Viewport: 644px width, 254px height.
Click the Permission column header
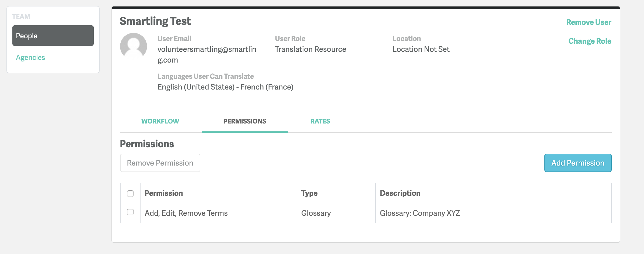pyautogui.click(x=164, y=193)
